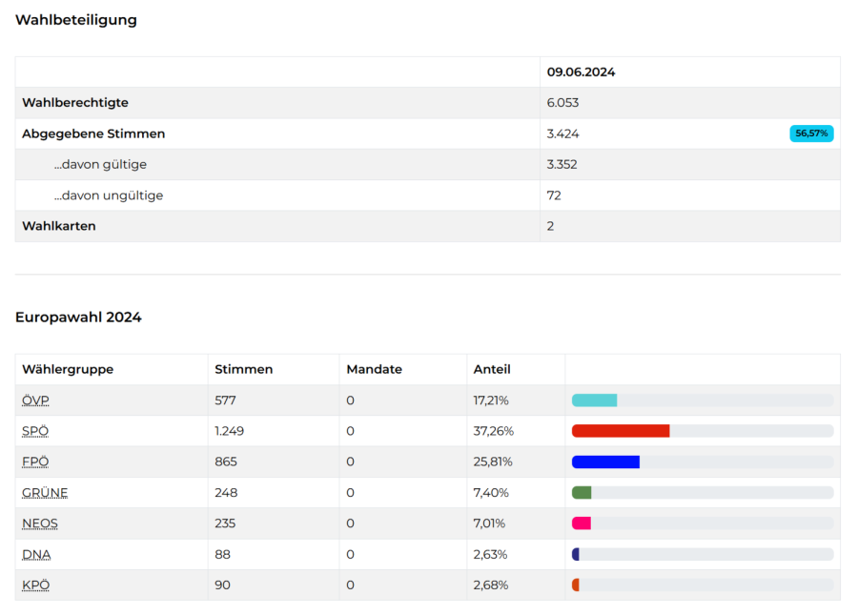Click the turquoise ÖVP share bar
Image resolution: width=858 pixels, height=616 pixels.
[594, 400]
